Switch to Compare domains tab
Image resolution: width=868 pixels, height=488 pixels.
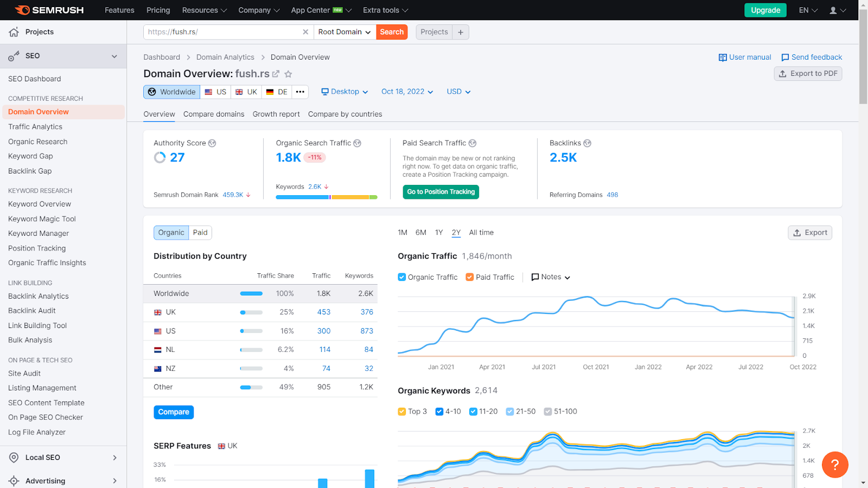[x=214, y=114]
